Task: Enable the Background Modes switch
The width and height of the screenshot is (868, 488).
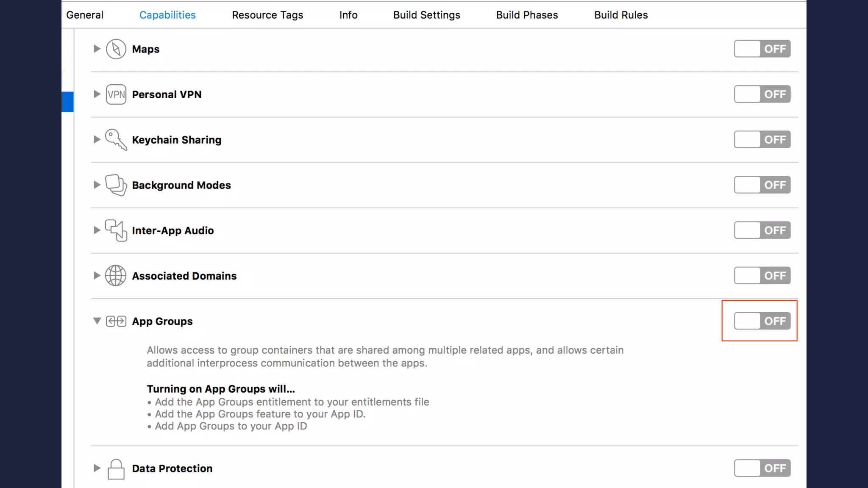Action: click(762, 185)
